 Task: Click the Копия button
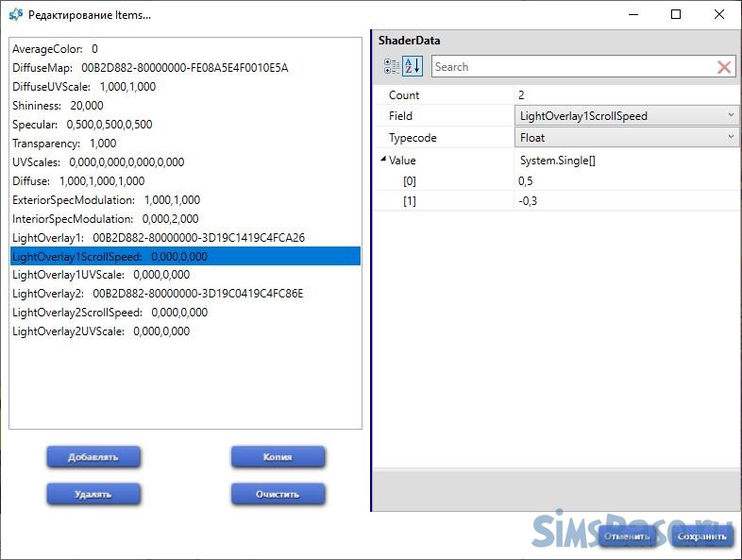(x=278, y=457)
